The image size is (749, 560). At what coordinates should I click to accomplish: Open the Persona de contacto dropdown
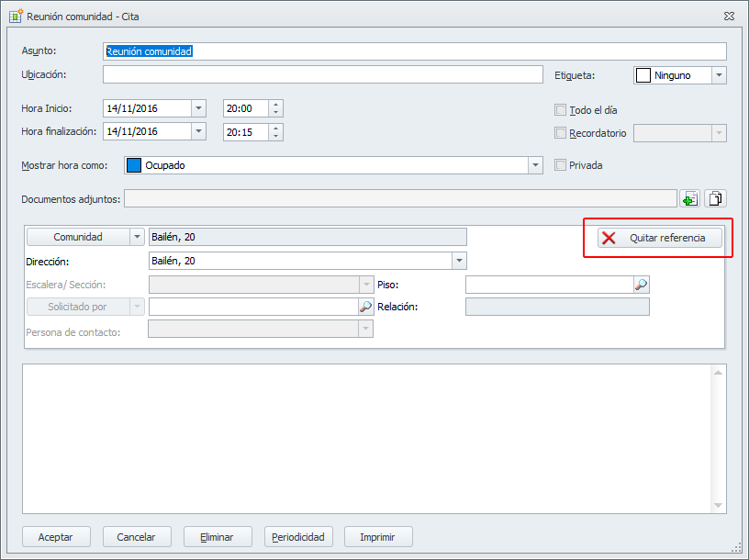(365, 329)
